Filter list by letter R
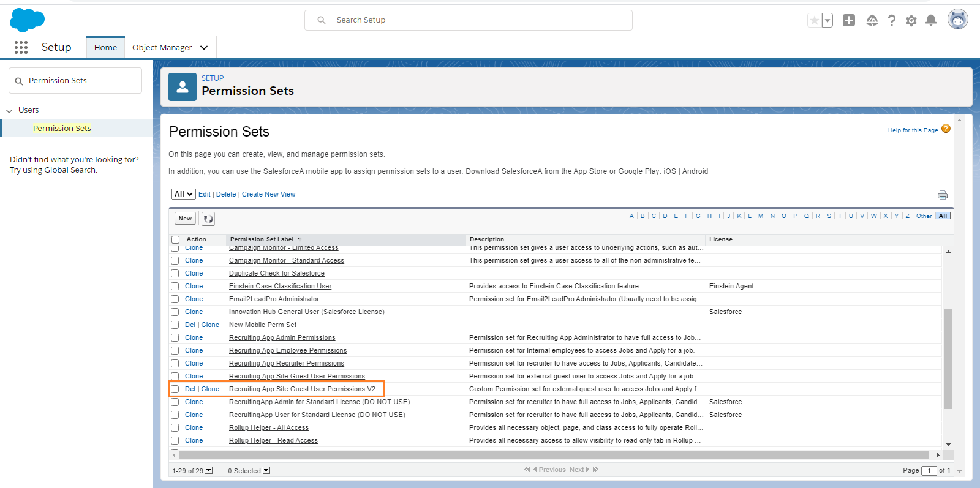 pos(818,216)
